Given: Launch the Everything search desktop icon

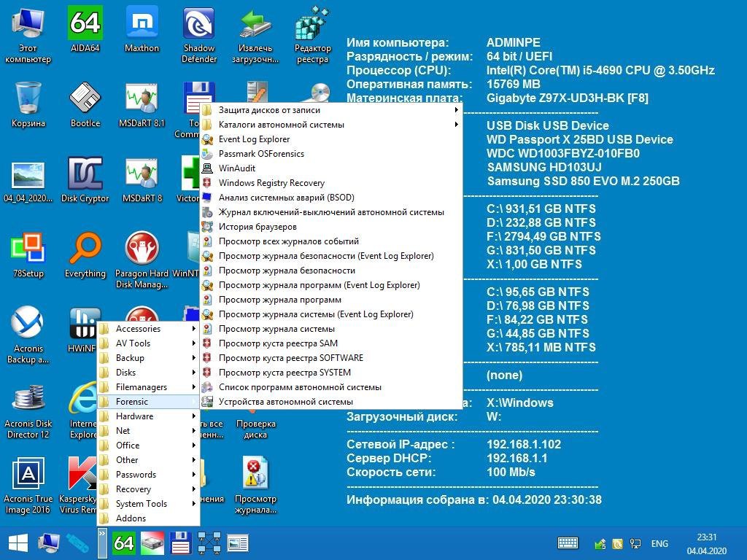Looking at the screenshot, I should 85,254.
